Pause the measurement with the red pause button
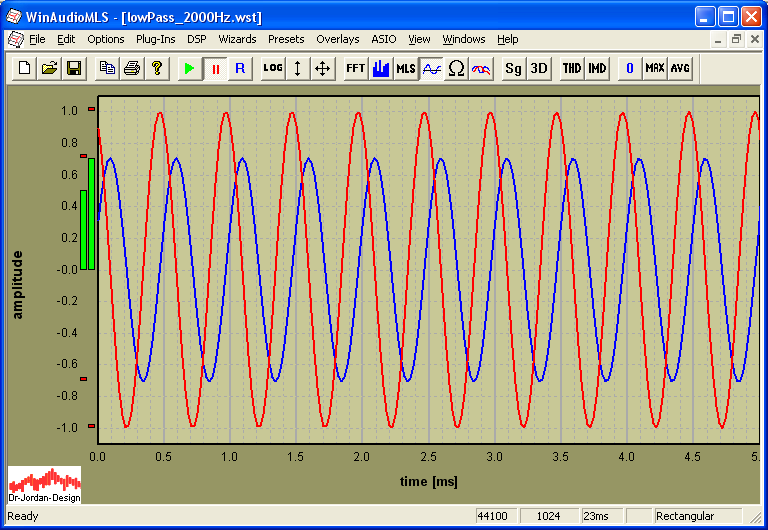This screenshot has height=530, width=768. point(214,68)
